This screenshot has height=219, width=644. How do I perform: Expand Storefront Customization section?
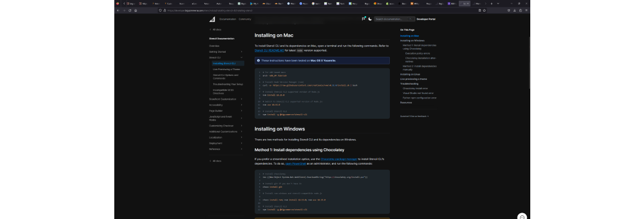[226, 99]
